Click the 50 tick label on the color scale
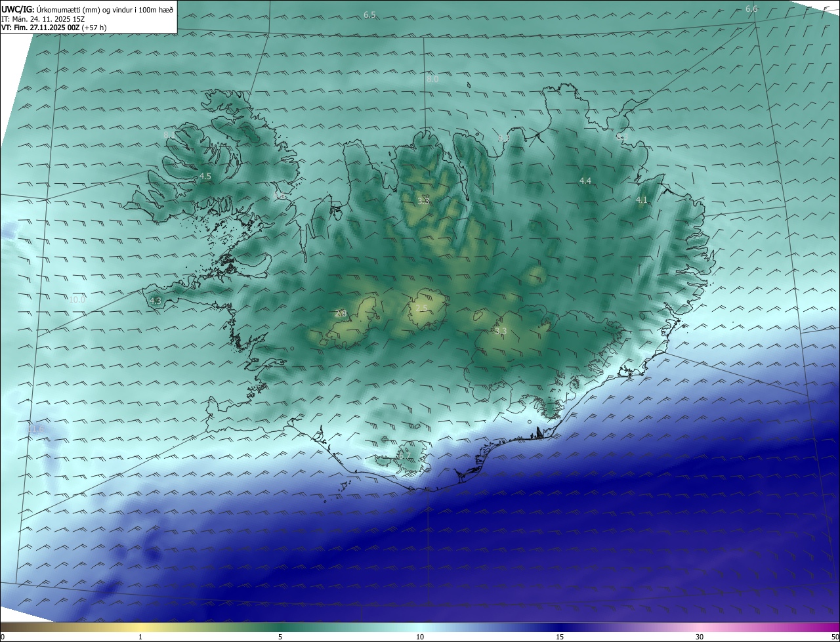 point(835,637)
